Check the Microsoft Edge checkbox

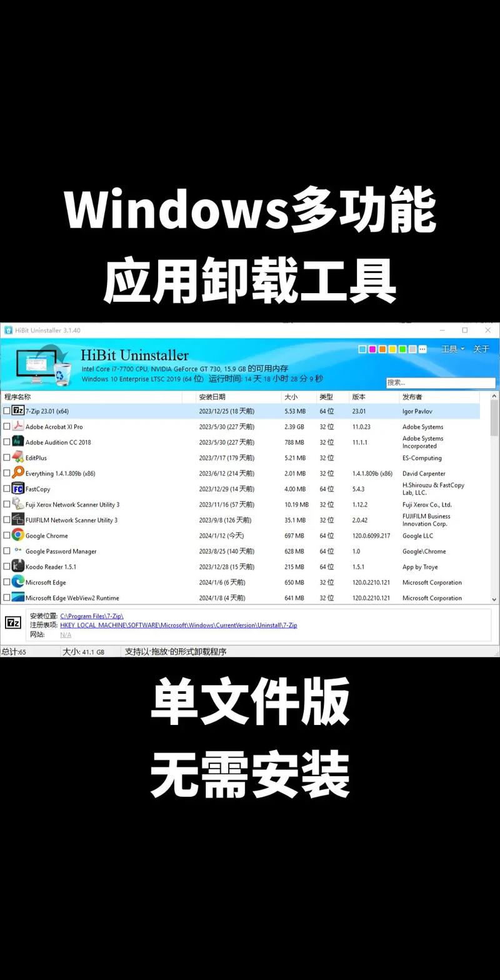click(x=7, y=582)
